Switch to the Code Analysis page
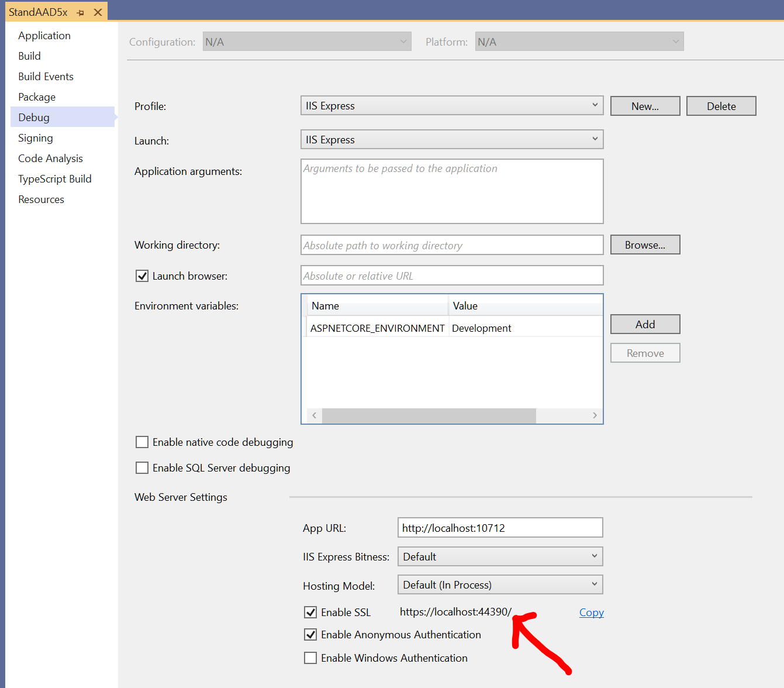This screenshot has height=688, width=784. (x=50, y=158)
